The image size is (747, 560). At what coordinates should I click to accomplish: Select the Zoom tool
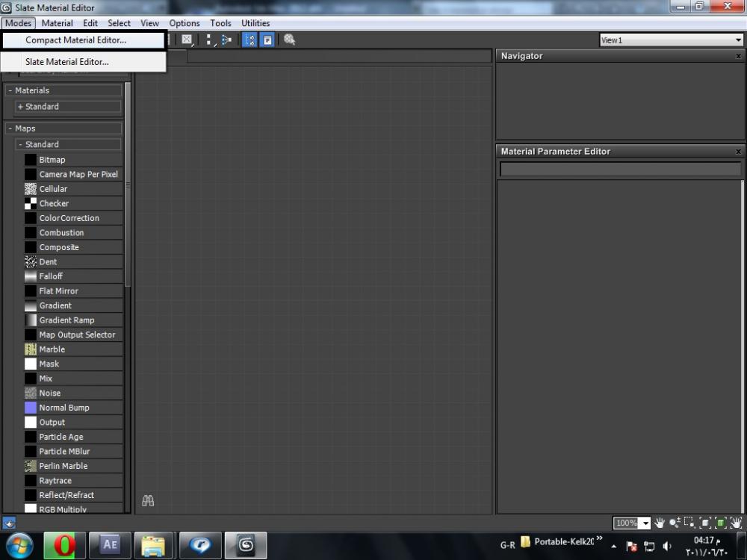tap(675, 523)
